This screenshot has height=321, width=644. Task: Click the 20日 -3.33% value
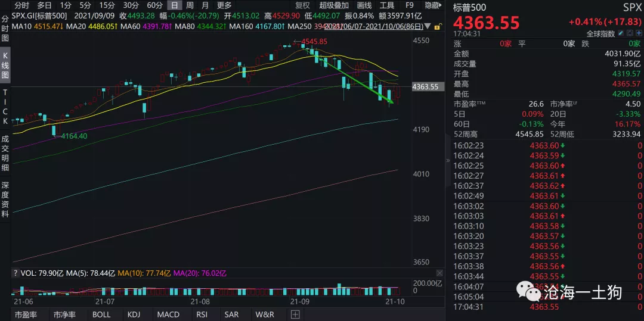pyautogui.click(x=627, y=114)
